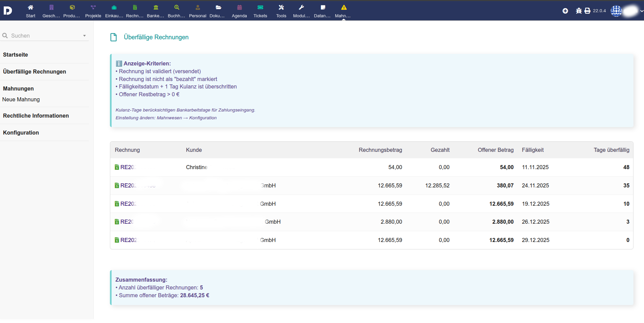Image resolution: width=644 pixels, height=323 pixels.
Task: Click the Personal module icon
Action: tap(197, 7)
